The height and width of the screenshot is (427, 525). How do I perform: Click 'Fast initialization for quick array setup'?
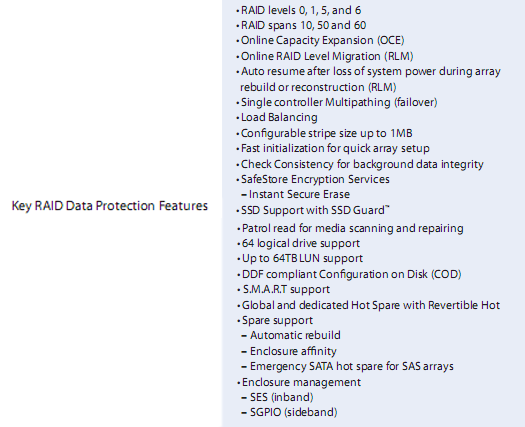coord(333,148)
